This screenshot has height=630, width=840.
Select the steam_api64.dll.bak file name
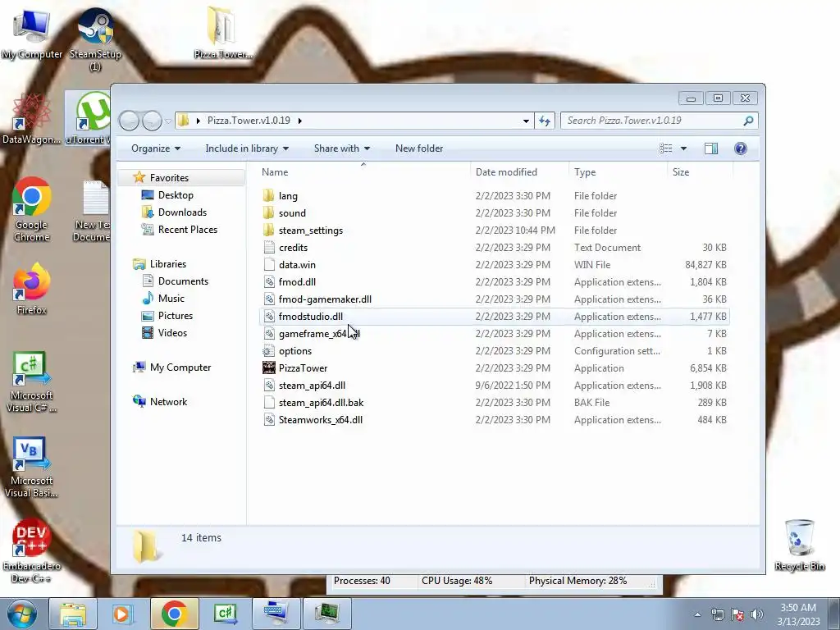pos(321,402)
